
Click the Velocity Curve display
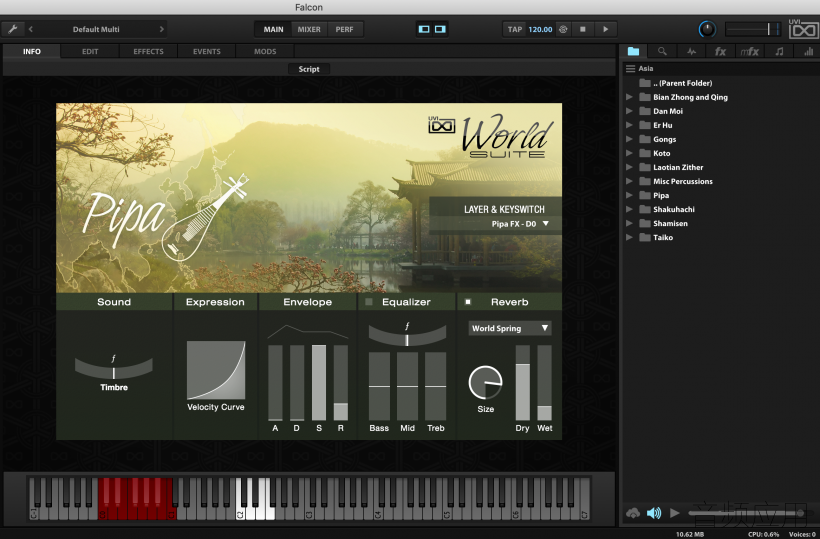pos(216,370)
